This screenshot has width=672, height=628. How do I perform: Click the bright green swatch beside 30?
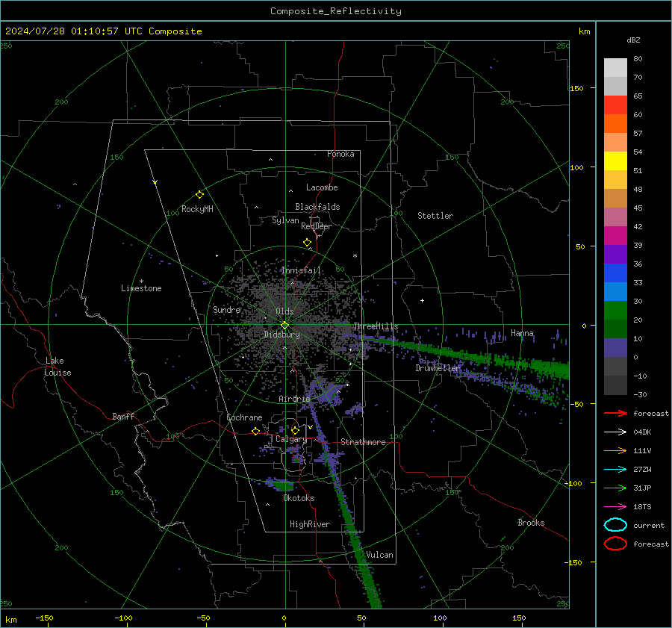tap(615, 311)
